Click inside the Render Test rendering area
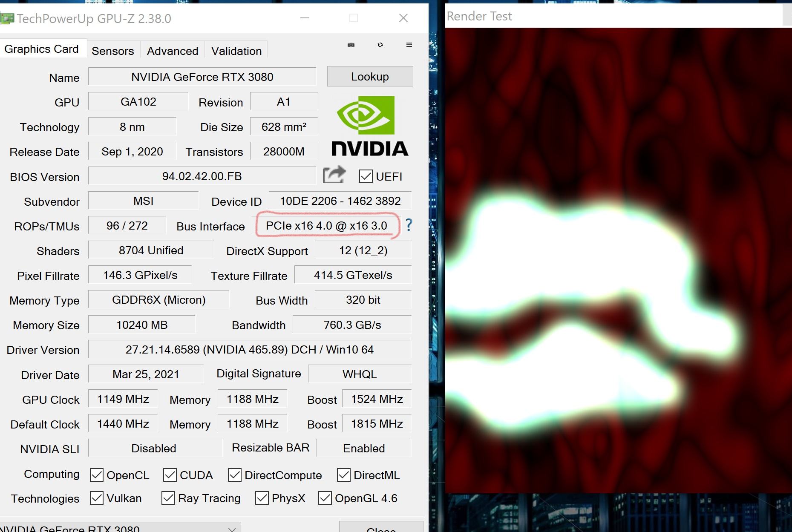 [619, 260]
